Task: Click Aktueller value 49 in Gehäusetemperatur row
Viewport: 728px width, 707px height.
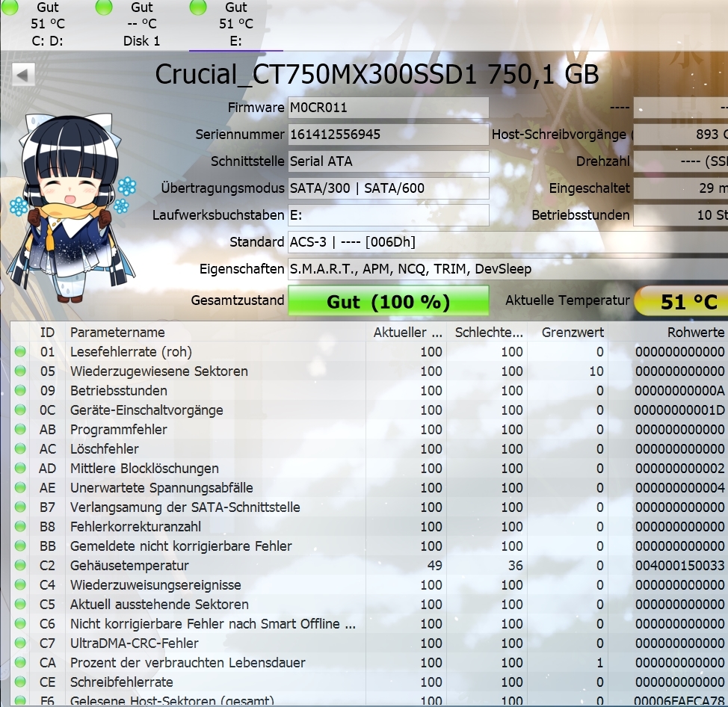Action: [434, 566]
